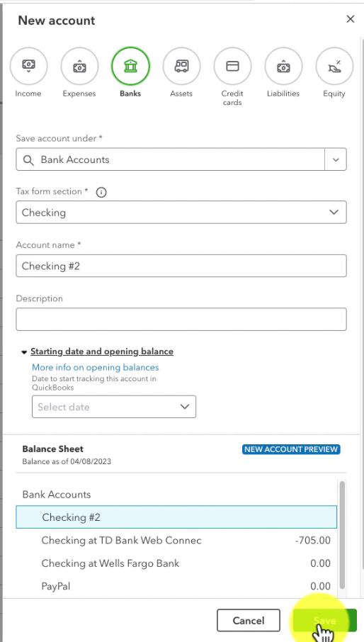This screenshot has height=642, width=364.
Task: Click the Tax form section info icon
Action: (x=101, y=192)
